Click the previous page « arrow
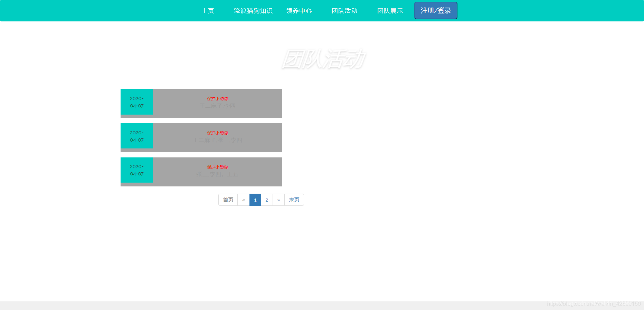644x310 pixels. click(x=244, y=200)
